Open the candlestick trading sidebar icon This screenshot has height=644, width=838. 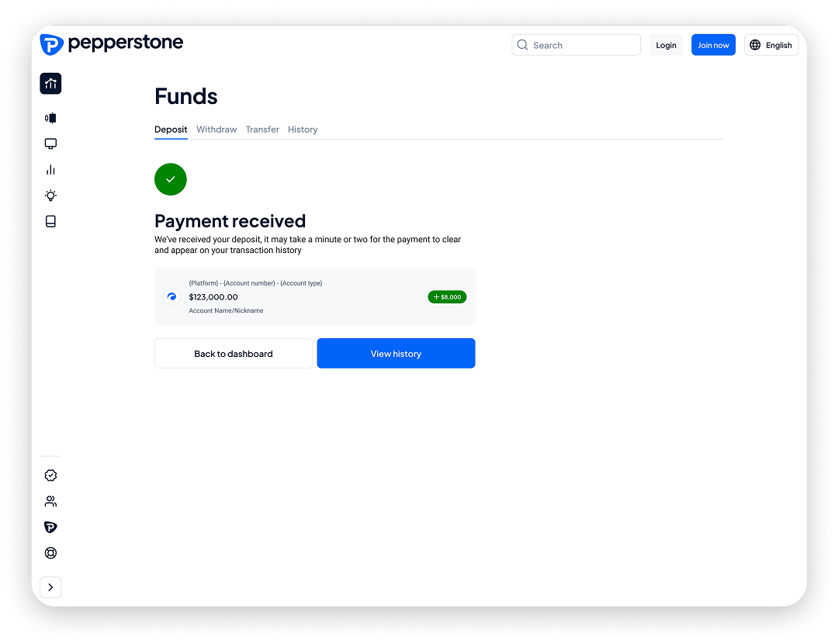coord(50,118)
